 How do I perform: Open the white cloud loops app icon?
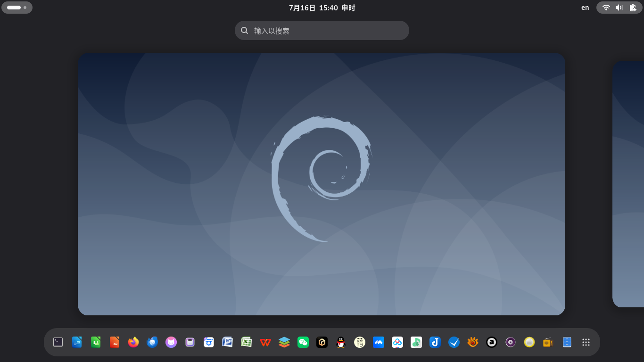tap(397, 342)
